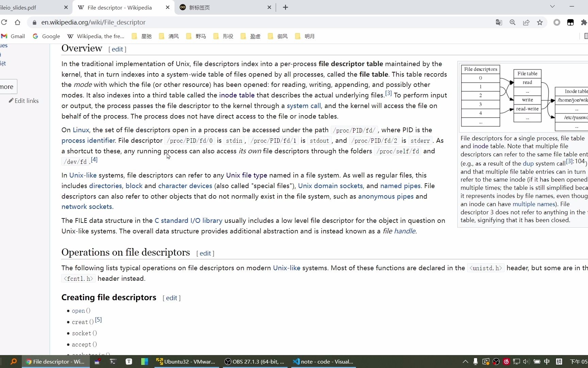
Task: Open the 星驰 bookmark folder
Action: pyautogui.click(x=142, y=36)
